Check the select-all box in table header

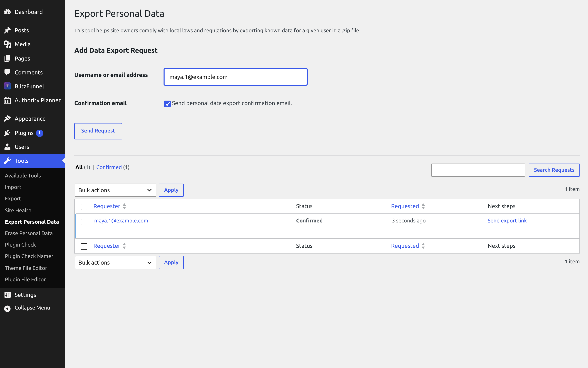84,207
